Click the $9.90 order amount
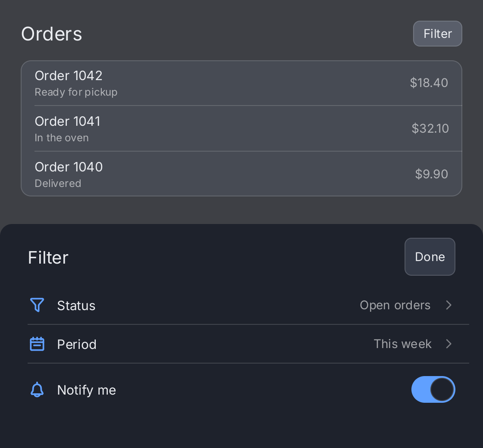 click(432, 174)
